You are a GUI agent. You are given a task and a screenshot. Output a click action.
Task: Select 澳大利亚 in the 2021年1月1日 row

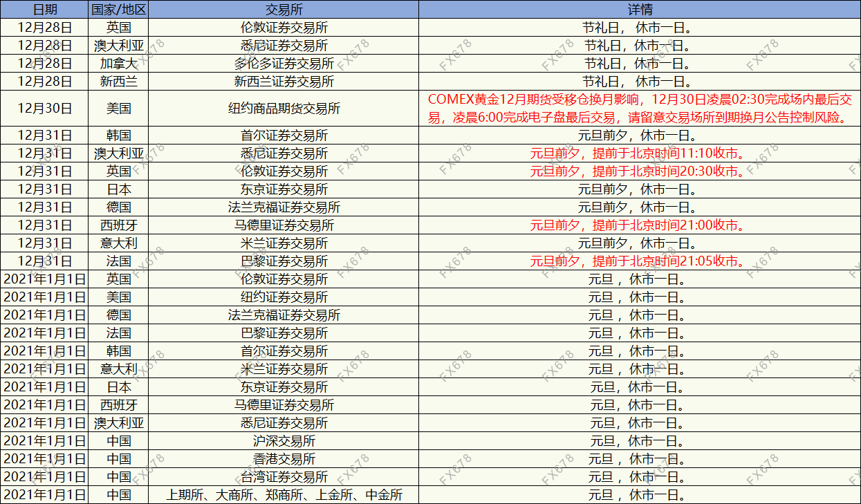(118, 423)
